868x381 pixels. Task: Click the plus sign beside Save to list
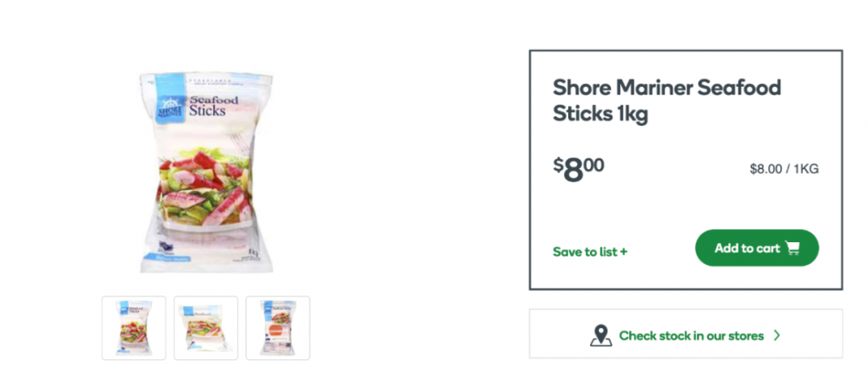point(624,253)
